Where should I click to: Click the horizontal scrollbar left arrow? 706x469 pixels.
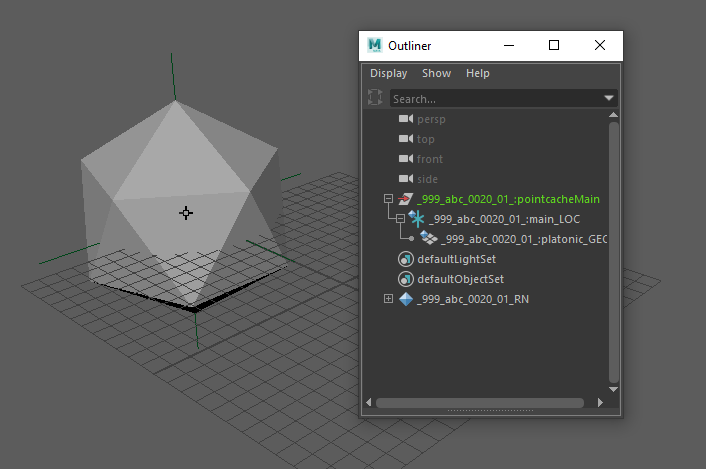369,402
